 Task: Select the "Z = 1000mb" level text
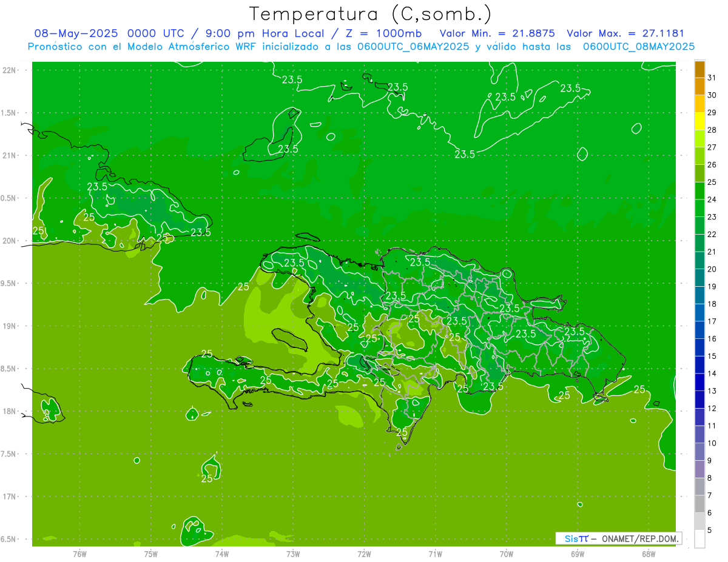click(384, 33)
